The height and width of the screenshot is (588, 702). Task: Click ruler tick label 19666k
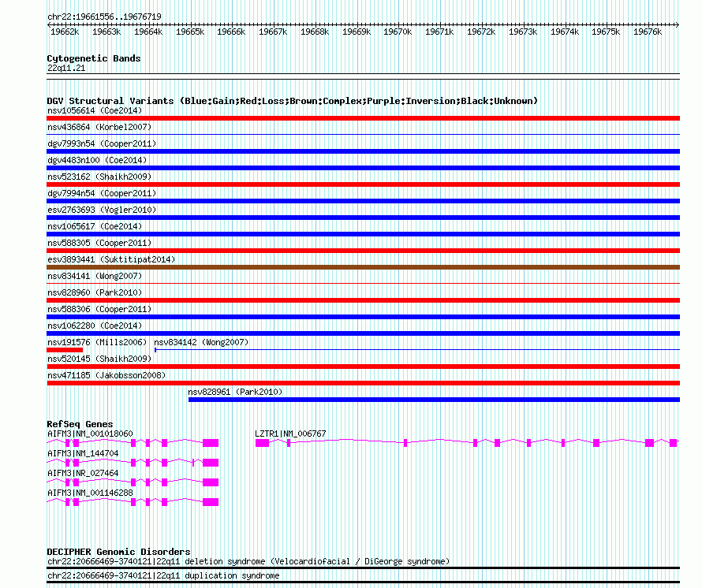(x=231, y=32)
